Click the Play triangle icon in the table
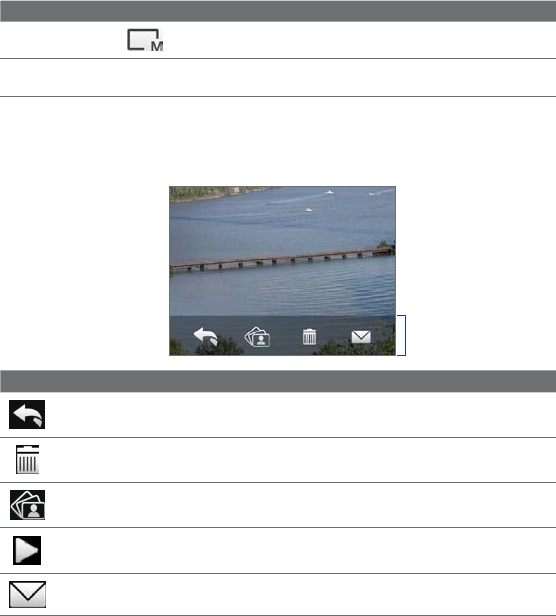Viewport: 556px width, 616px height. (27, 550)
